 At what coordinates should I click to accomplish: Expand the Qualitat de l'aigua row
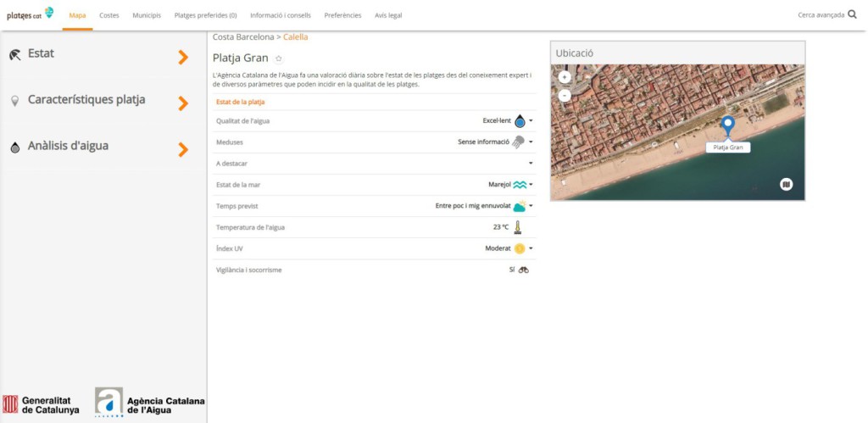pos(531,121)
